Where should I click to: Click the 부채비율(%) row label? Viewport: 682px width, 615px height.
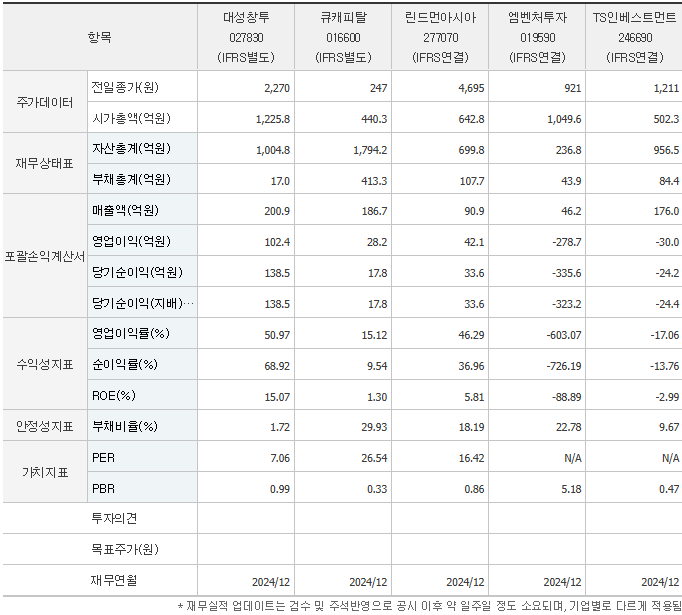click(125, 427)
